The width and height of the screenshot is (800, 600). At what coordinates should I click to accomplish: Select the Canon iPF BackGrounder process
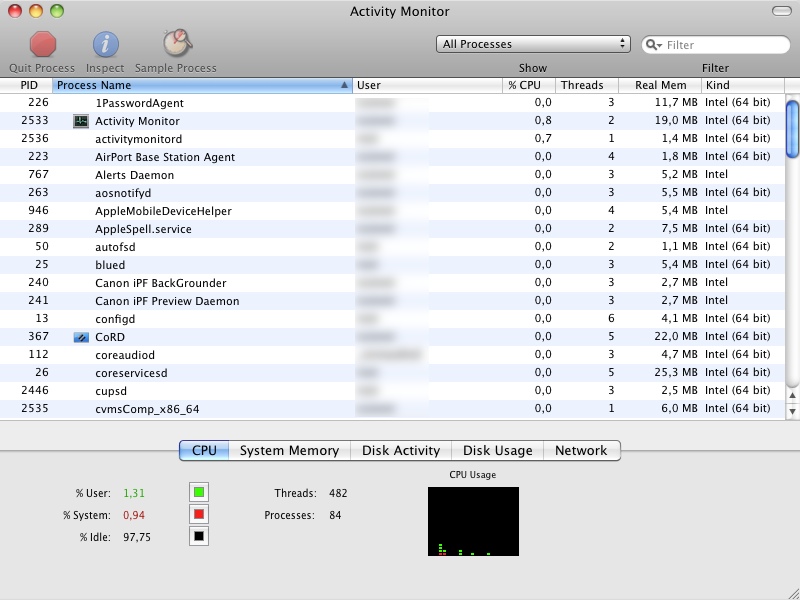click(392, 283)
